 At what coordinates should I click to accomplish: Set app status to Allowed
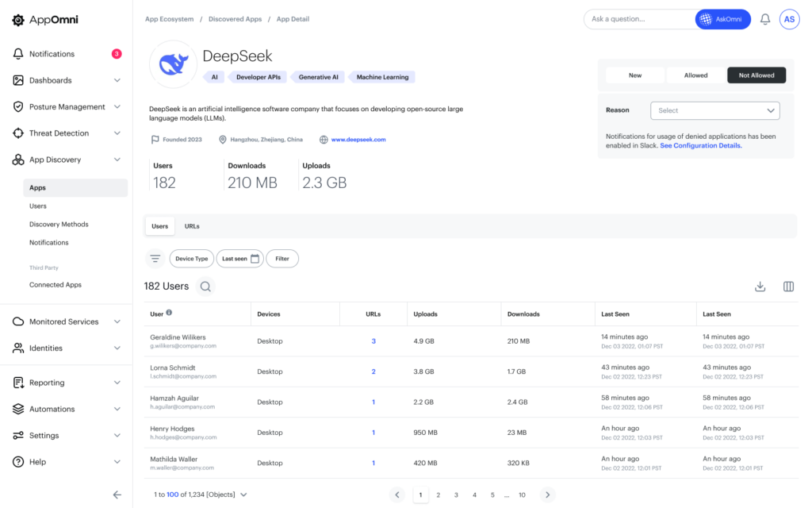695,75
